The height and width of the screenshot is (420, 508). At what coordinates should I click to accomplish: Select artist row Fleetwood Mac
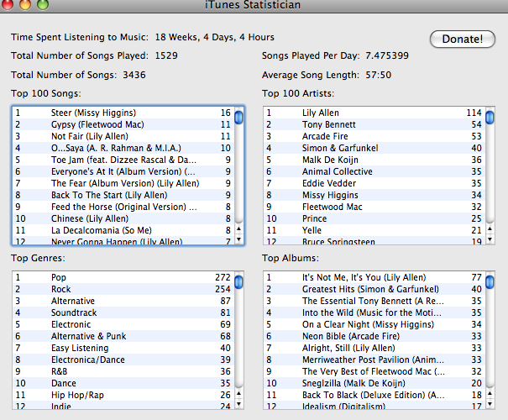[374, 207]
